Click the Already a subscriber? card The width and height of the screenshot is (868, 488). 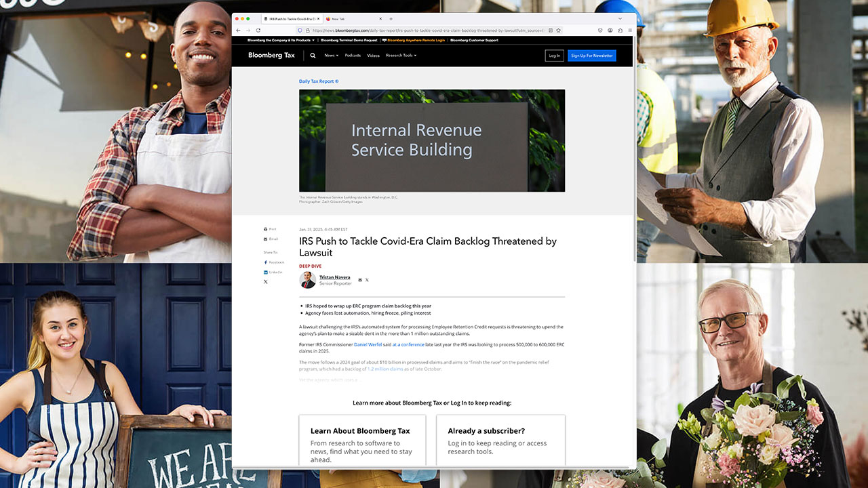pyautogui.click(x=500, y=441)
